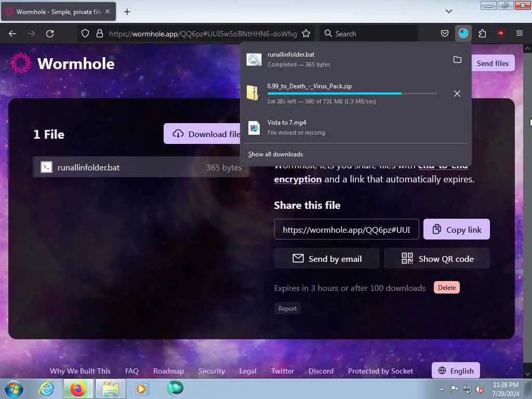
Task: Select the Wormhole browser tab
Action: (58, 12)
